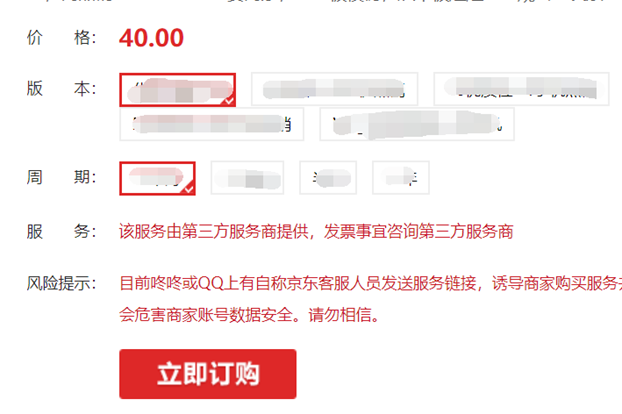Click the 服务 label
Image resolution: width=622 pixels, height=414 pixels.
[61, 232]
